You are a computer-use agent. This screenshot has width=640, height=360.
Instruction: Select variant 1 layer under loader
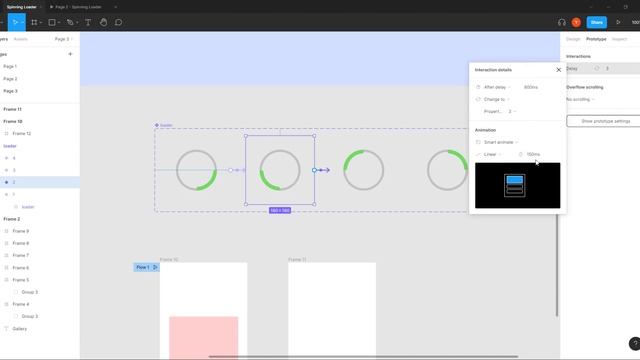pos(14,195)
